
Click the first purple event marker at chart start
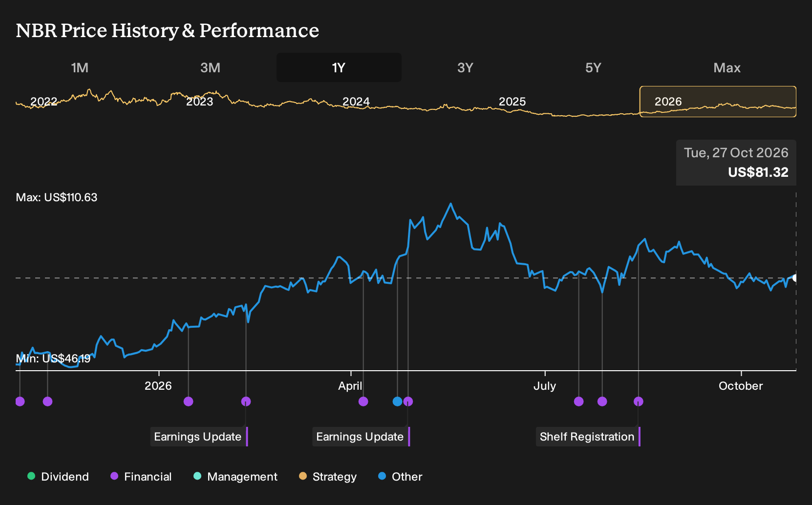click(20, 401)
